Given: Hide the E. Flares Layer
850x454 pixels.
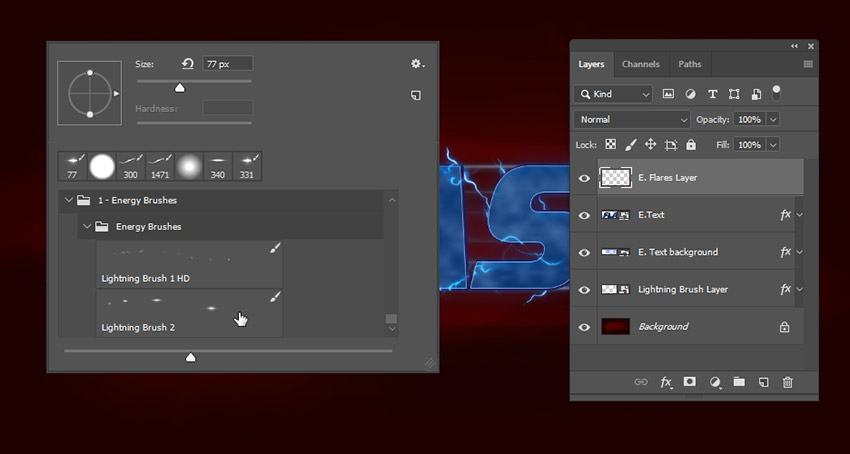Looking at the screenshot, I should click(585, 178).
